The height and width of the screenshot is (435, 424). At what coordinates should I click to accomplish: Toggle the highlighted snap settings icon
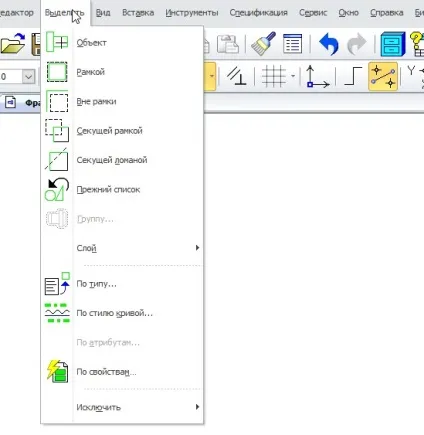click(x=383, y=76)
